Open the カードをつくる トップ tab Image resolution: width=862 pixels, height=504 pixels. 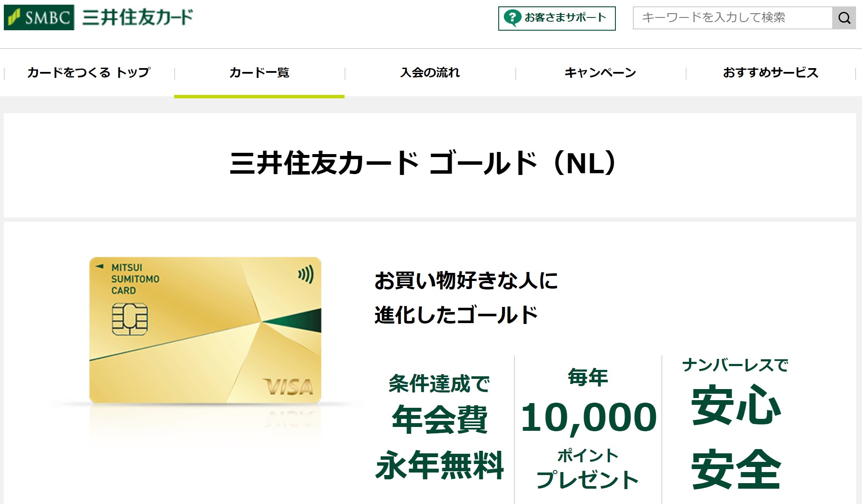[x=89, y=73]
